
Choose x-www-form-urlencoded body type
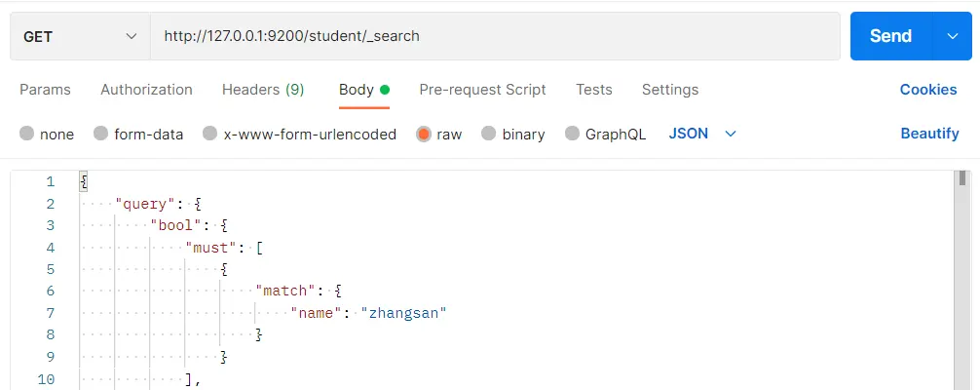[x=209, y=134]
